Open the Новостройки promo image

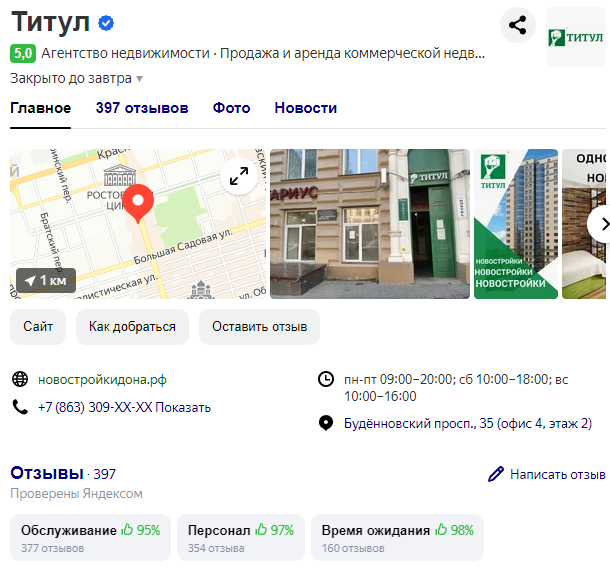click(516, 224)
